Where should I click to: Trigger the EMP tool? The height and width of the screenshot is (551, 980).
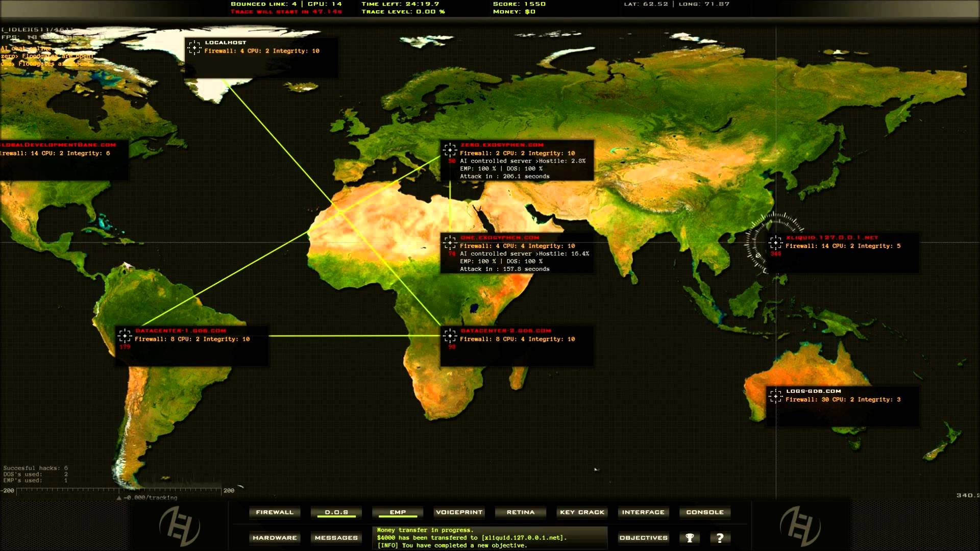tap(398, 512)
